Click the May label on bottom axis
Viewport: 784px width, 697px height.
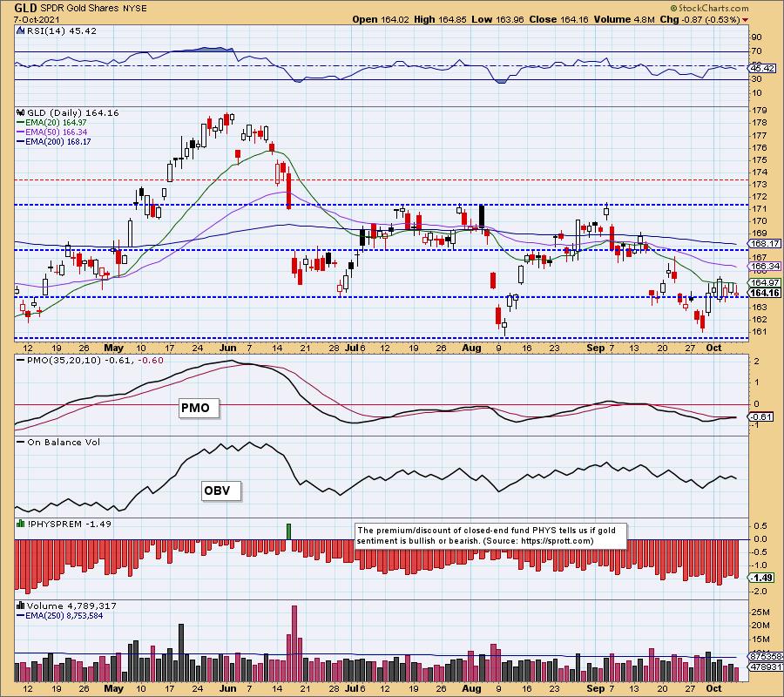[x=113, y=688]
